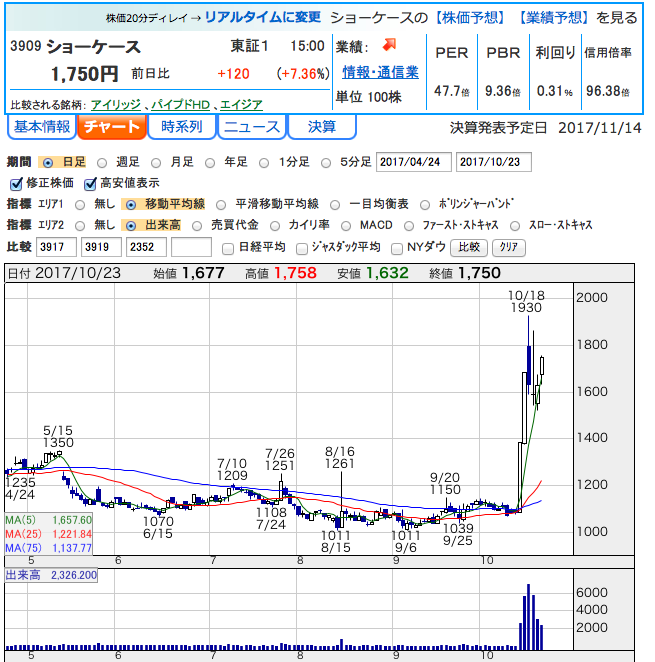
Task: Enable 日経平均 comparison checkbox
Action: [x=228, y=249]
